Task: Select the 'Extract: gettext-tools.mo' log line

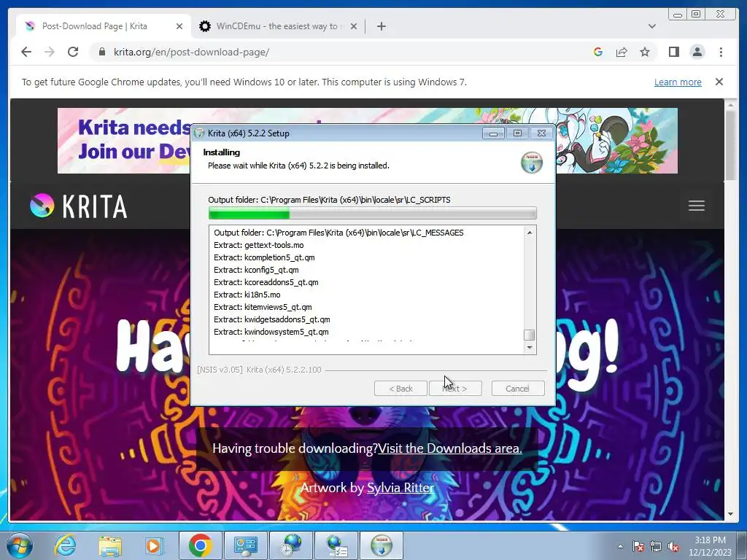Action: click(259, 245)
